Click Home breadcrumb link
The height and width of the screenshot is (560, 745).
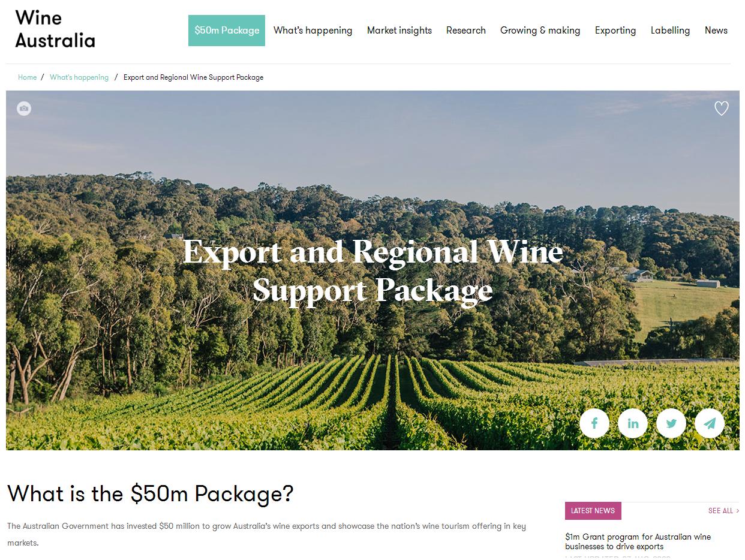[x=27, y=77]
